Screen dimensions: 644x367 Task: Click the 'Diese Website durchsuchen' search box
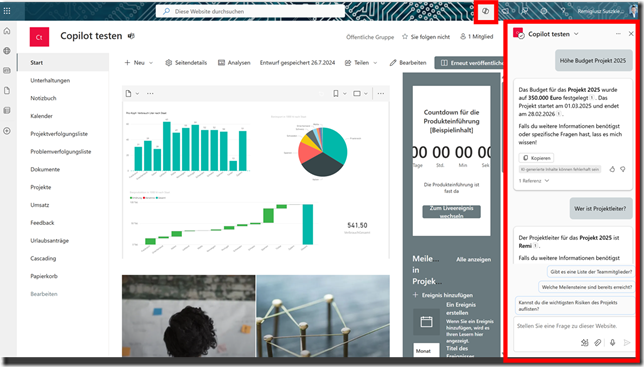(x=250, y=11)
